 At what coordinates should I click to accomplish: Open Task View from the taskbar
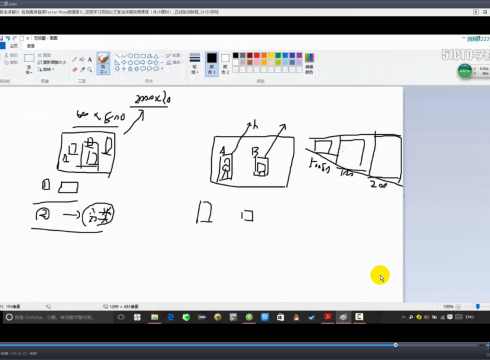[121, 317]
